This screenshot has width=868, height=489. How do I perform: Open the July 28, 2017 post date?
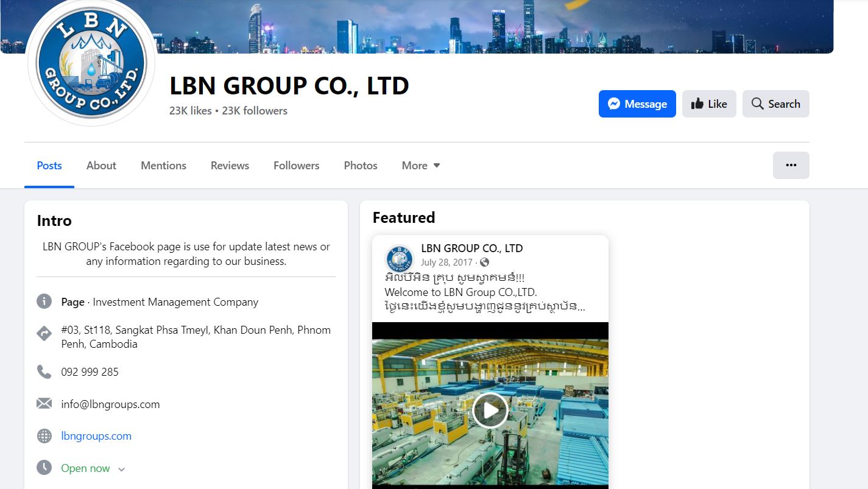coord(446,262)
